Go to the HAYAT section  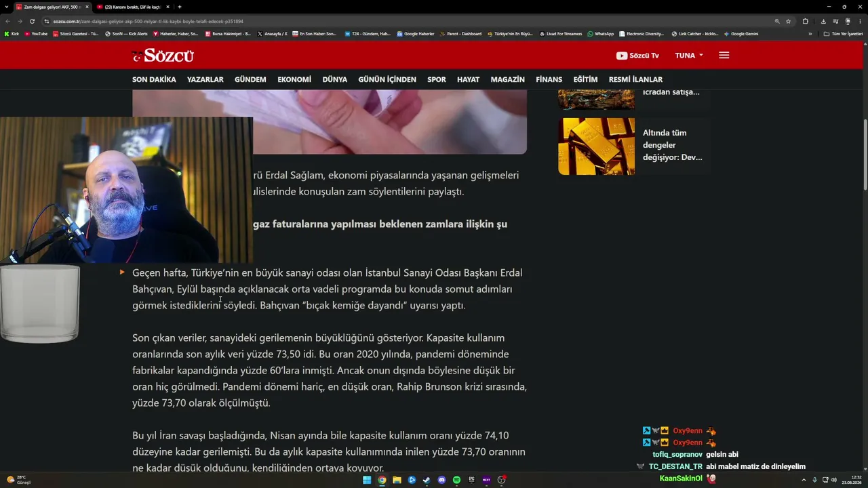tap(468, 79)
